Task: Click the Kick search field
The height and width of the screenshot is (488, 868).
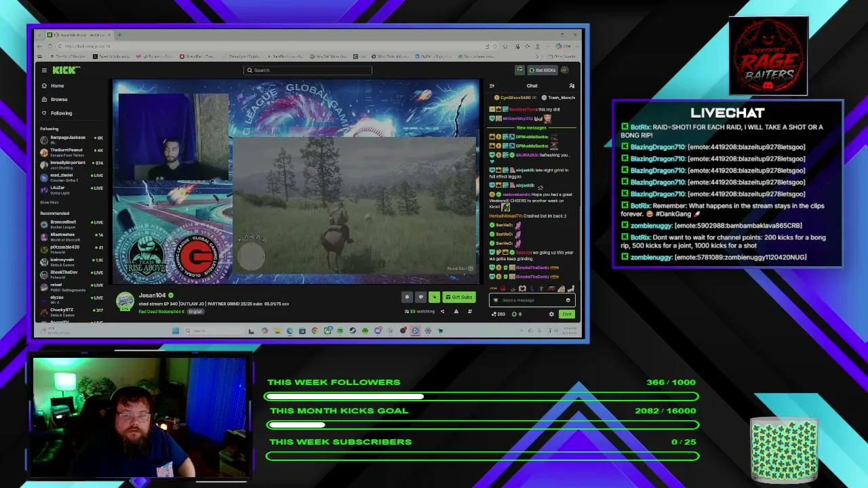Action: (x=308, y=70)
